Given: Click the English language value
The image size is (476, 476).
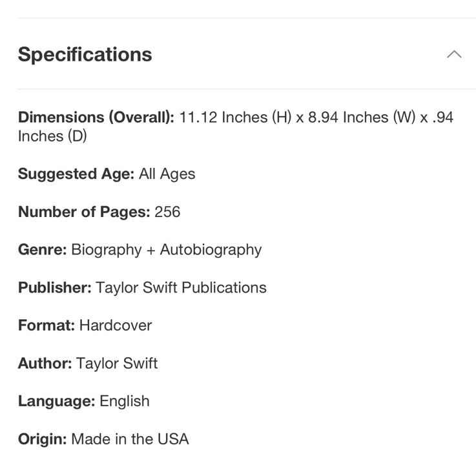Looking at the screenshot, I should [125, 402].
